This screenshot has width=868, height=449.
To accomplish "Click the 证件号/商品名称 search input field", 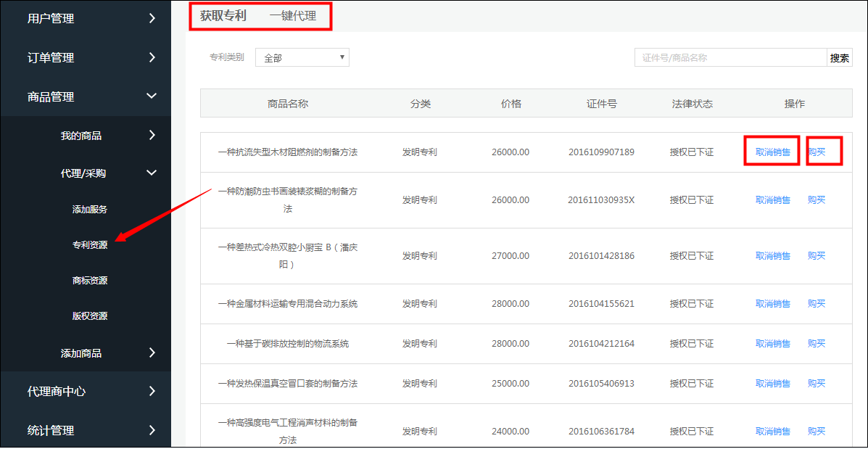I will pyautogui.click(x=725, y=57).
